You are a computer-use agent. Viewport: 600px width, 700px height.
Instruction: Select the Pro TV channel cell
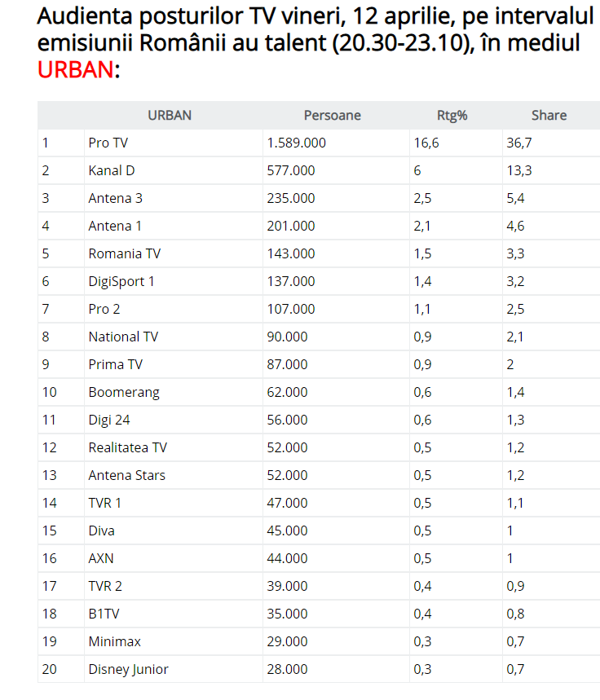click(108, 143)
